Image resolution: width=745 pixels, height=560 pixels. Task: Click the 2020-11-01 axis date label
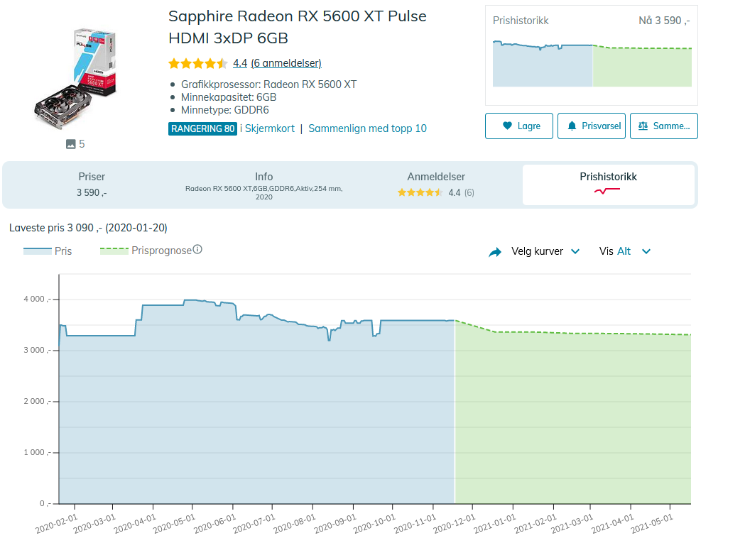(415, 523)
